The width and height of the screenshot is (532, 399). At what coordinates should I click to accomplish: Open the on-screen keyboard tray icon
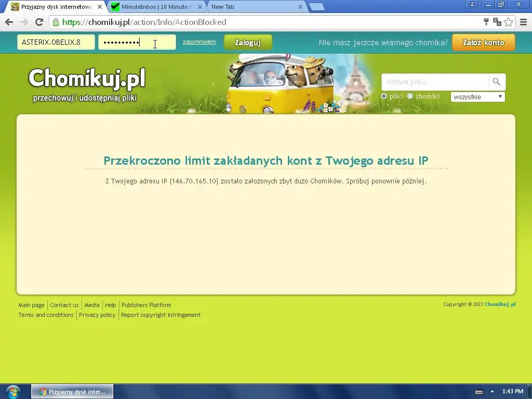pyautogui.click(x=478, y=392)
